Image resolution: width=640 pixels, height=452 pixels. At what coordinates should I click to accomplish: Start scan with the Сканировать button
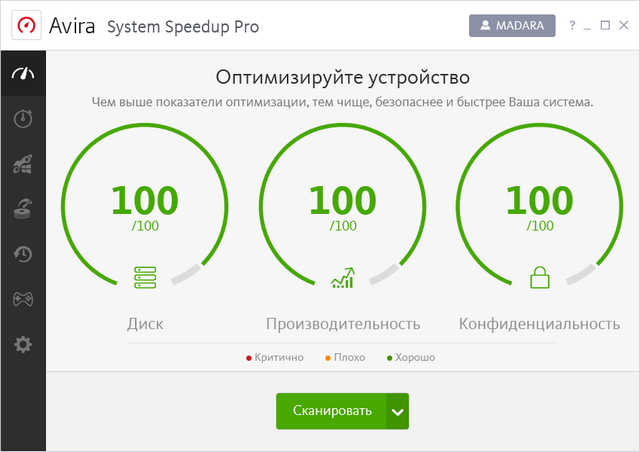[x=331, y=411]
